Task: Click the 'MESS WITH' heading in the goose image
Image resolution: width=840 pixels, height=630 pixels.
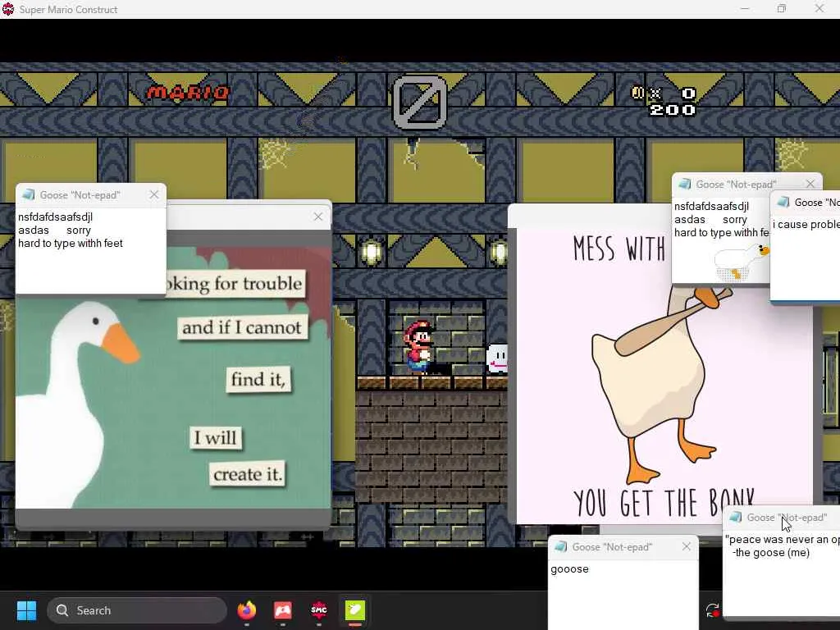Action: pyautogui.click(x=619, y=249)
